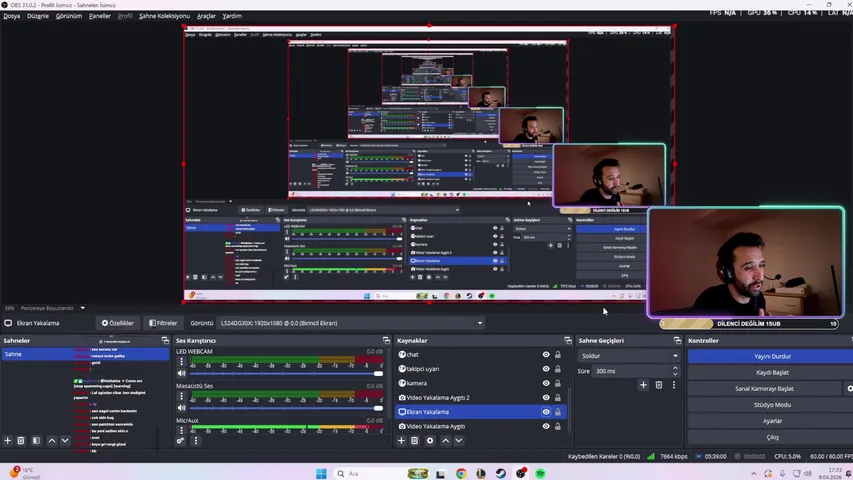
Task: Open advanced audio properties gear in Ses Karıştırıcı
Action: 180,441
